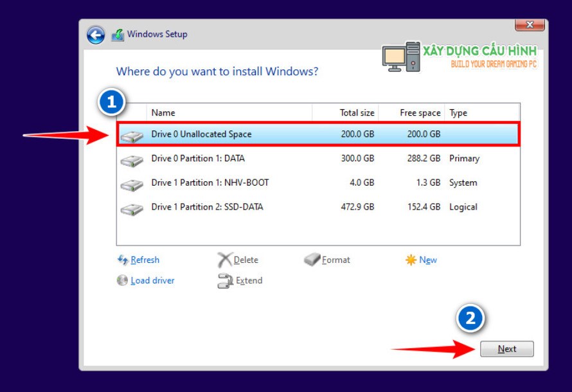Click the Extend link

click(249, 280)
